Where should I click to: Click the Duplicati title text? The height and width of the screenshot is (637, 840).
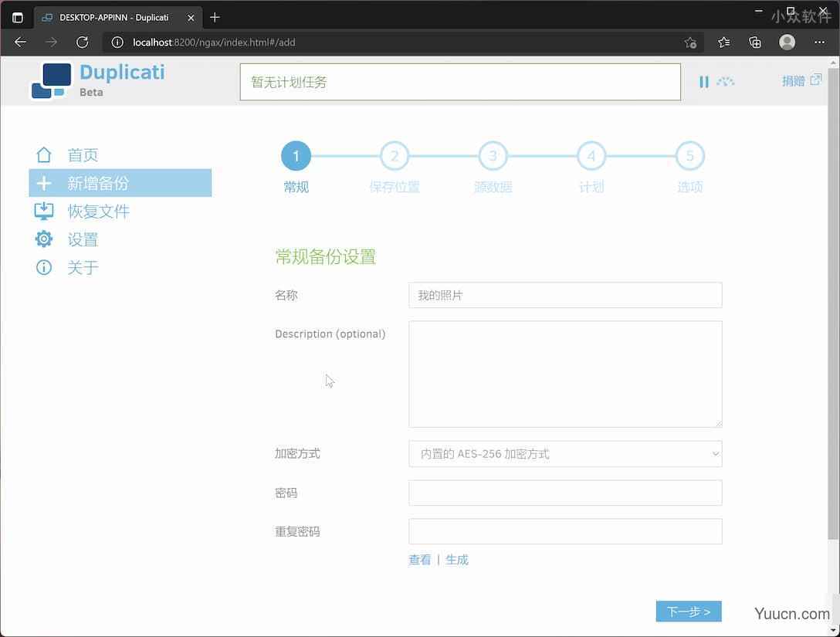tap(122, 73)
